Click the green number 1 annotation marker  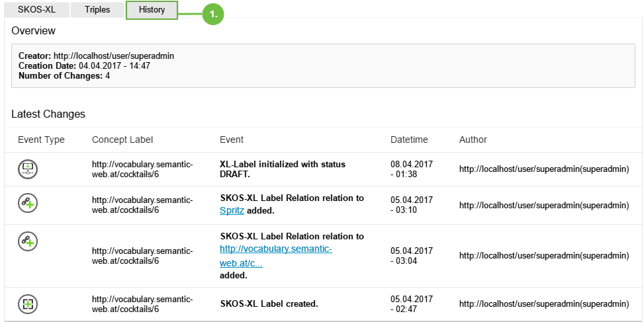coord(213,14)
